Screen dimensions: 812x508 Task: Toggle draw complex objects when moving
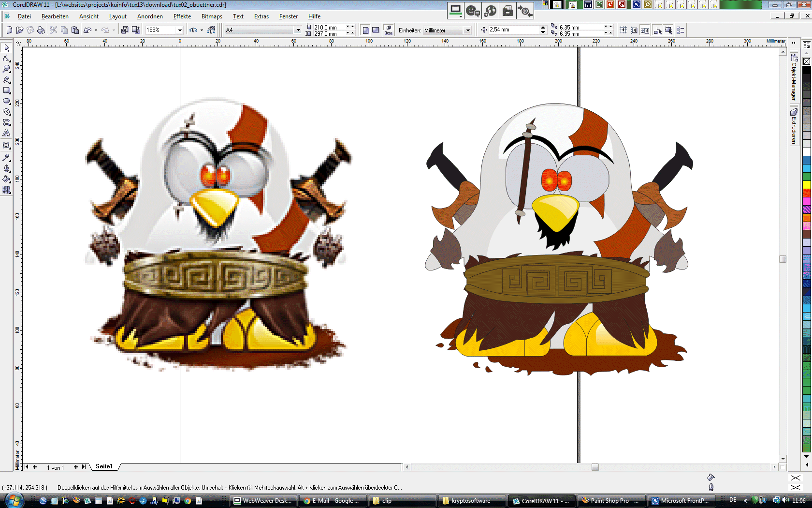click(658, 30)
